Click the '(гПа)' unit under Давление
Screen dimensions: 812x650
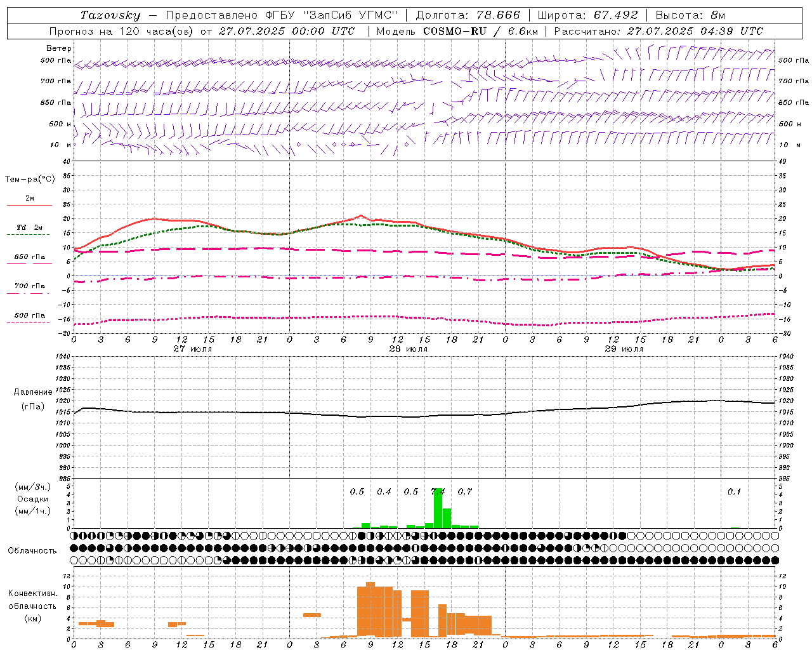point(33,407)
